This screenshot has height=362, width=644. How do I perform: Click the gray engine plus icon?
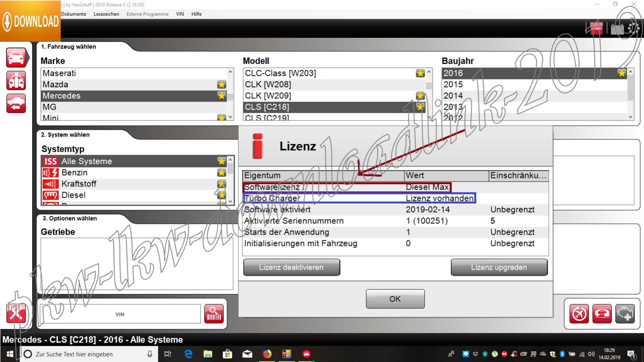[x=625, y=314]
